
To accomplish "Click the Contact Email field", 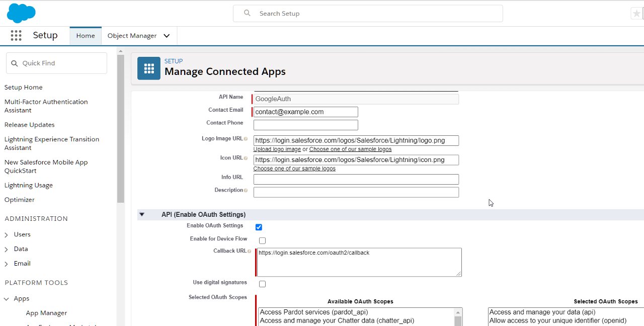I will pos(306,112).
